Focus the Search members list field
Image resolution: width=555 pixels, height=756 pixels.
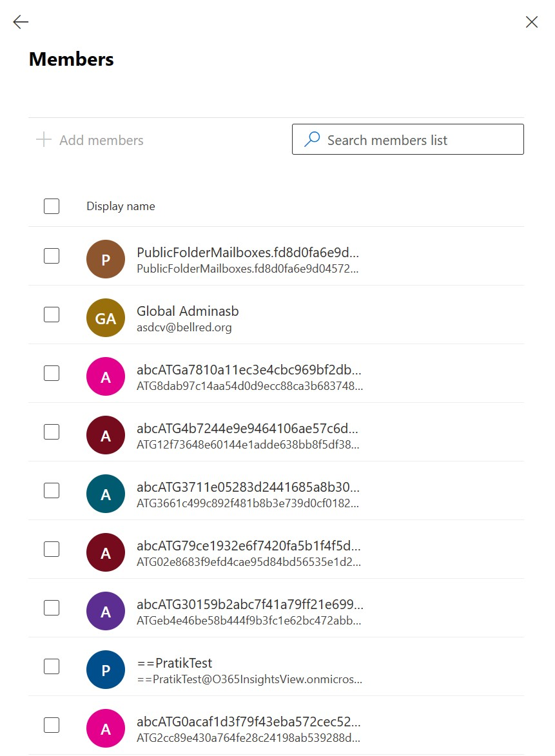tap(407, 139)
